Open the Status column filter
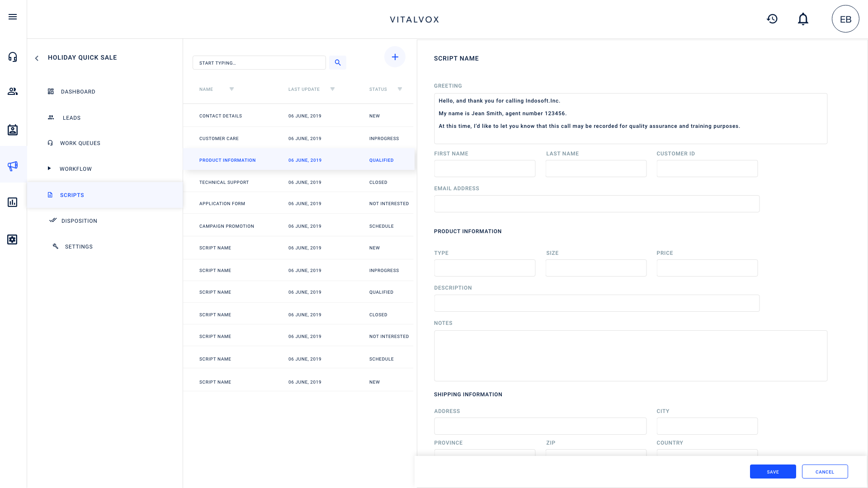The width and height of the screenshot is (868, 488). (400, 89)
